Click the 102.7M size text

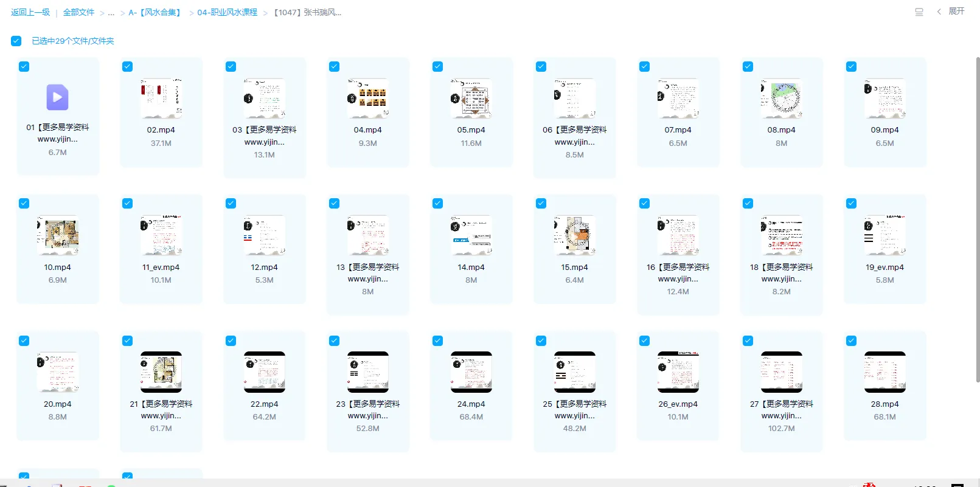coord(782,429)
